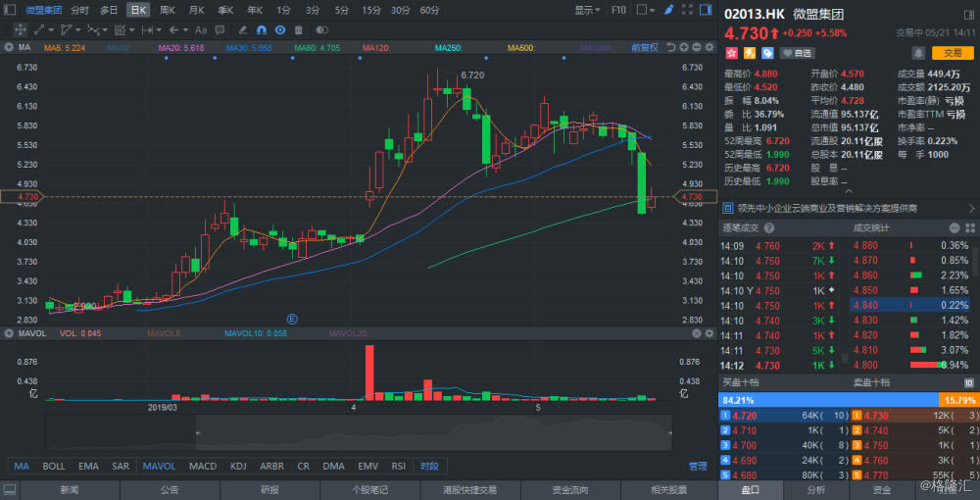Open MAVOL indicator settings gear
The height and width of the screenshot is (500, 980).
(710, 333)
